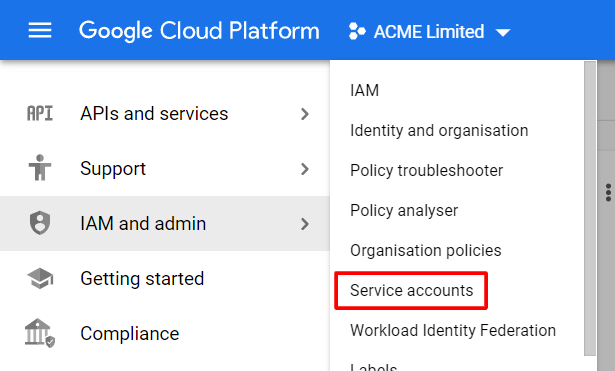Select Workload Identity Federation entry
615x371 pixels.
click(x=453, y=331)
